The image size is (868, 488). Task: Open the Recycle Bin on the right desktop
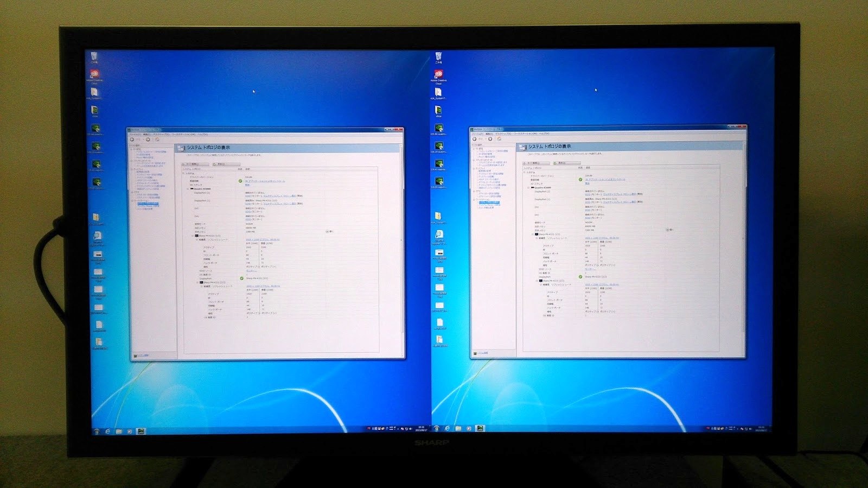pos(438,57)
